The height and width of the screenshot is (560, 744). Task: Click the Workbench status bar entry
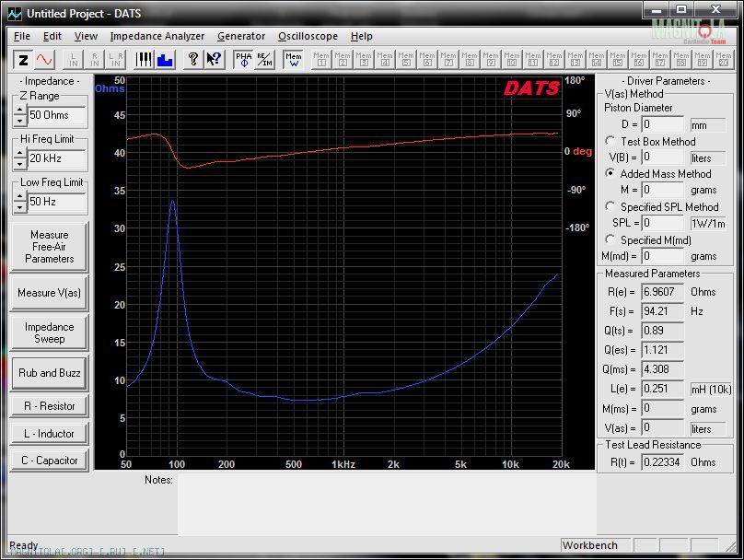[596, 545]
